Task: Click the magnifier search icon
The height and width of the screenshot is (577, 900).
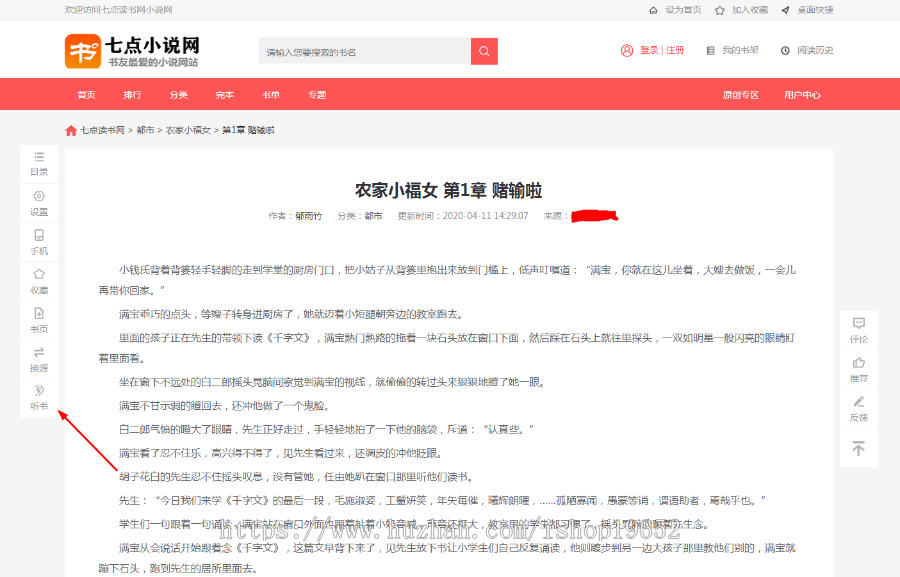Action: [x=484, y=50]
